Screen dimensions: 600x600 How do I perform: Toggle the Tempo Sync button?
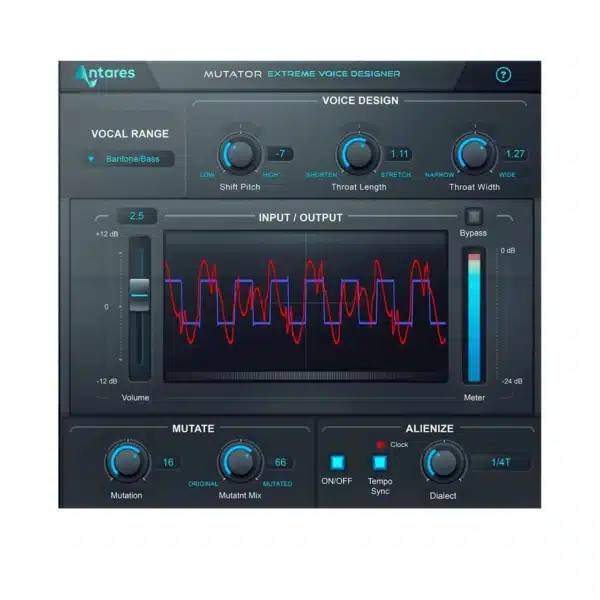pyautogui.click(x=380, y=462)
